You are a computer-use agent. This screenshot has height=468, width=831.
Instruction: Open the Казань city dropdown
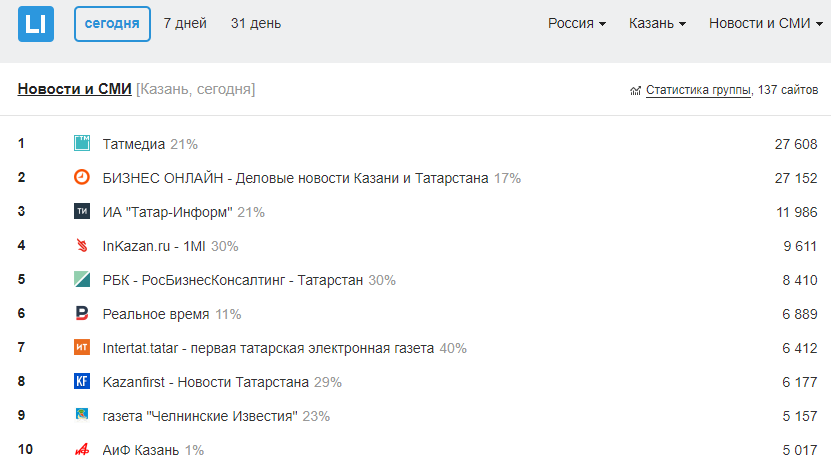(657, 23)
